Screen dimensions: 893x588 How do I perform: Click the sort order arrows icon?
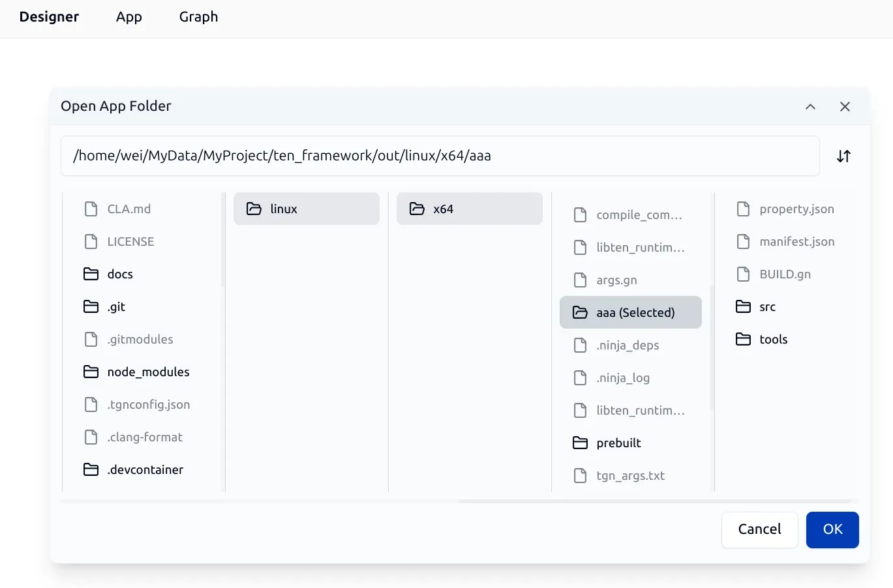(x=843, y=156)
